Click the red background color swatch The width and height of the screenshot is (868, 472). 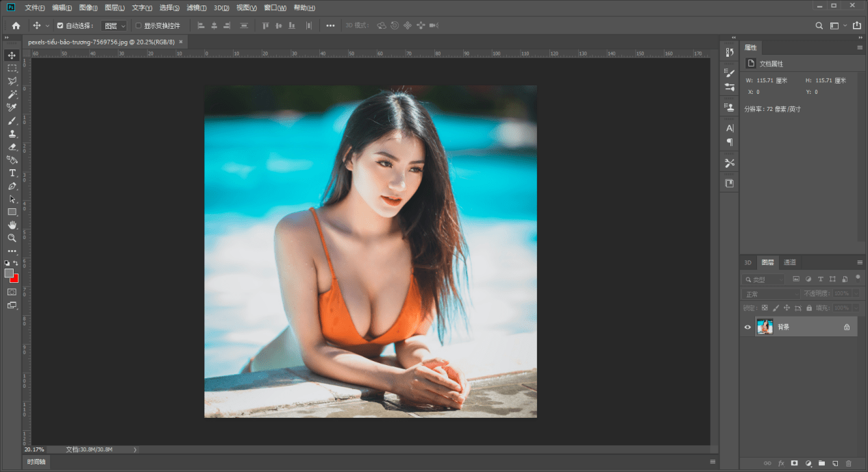[15, 278]
